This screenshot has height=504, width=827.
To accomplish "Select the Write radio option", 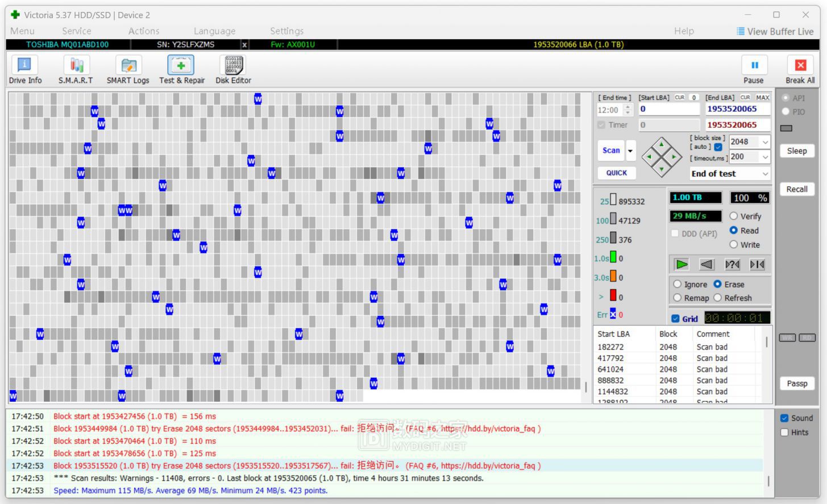I will click(x=734, y=245).
